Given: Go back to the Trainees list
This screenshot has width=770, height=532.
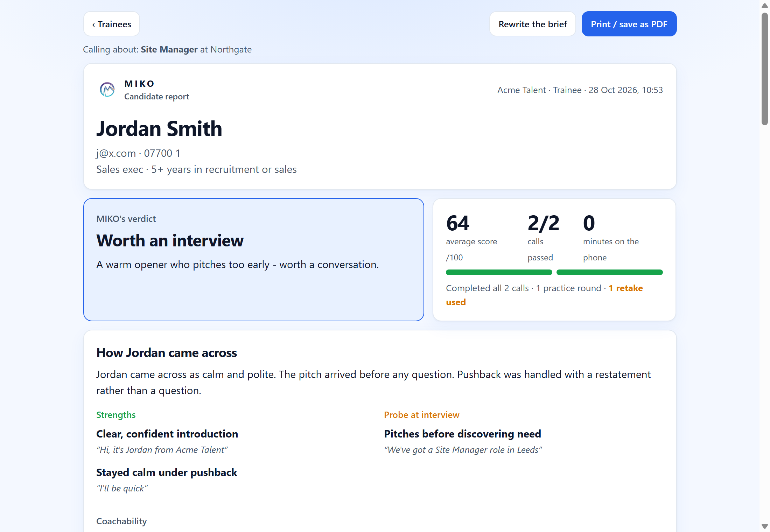Looking at the screenshot, I should [x=111, y=24].
